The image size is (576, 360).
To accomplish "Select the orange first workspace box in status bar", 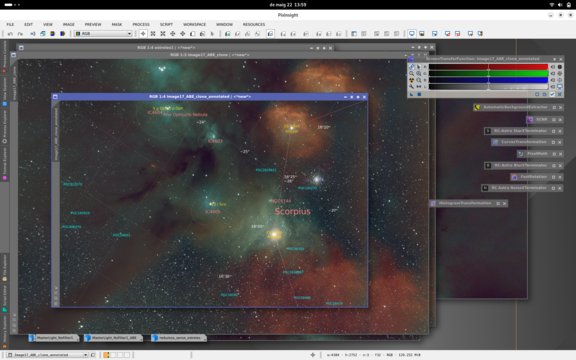I will tap(106, 355).
